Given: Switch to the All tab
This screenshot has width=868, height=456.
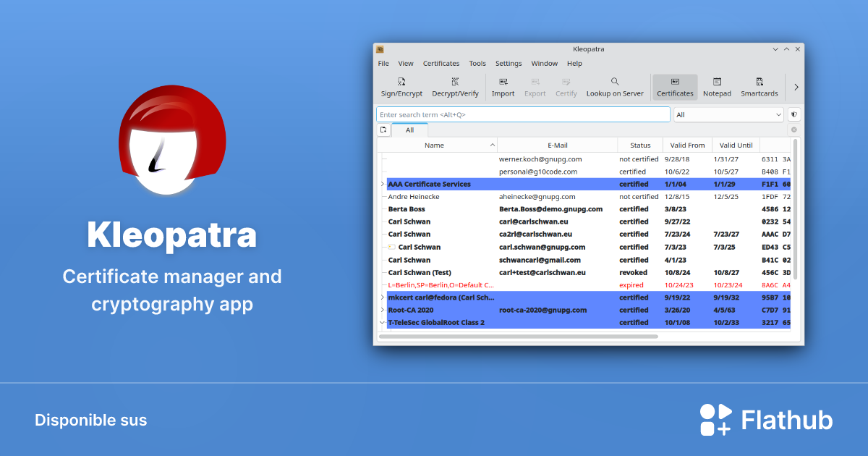Looking at the screenshot, I should tap(409, 130).
